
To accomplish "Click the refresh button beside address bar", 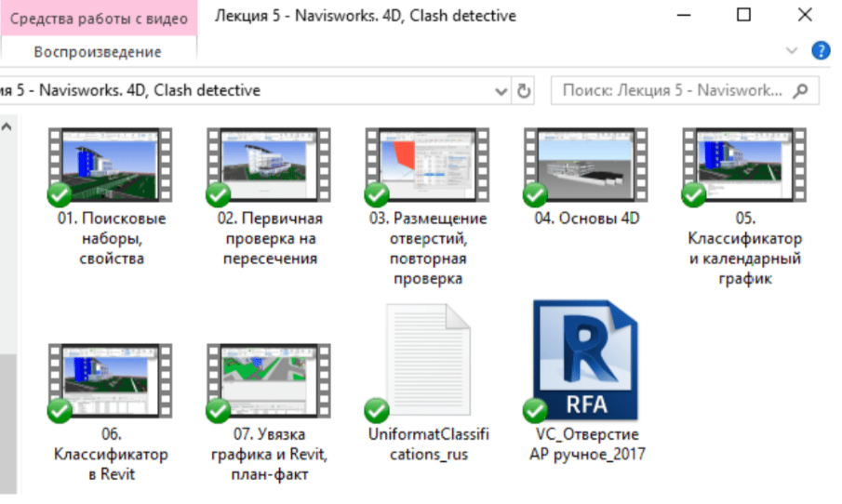I will 524,90.
